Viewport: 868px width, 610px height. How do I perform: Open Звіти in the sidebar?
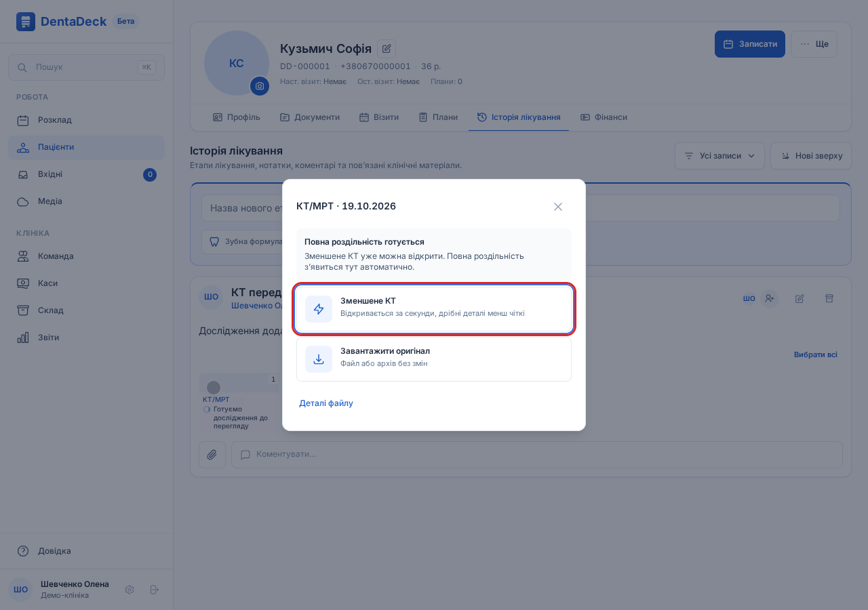point(86,338)
